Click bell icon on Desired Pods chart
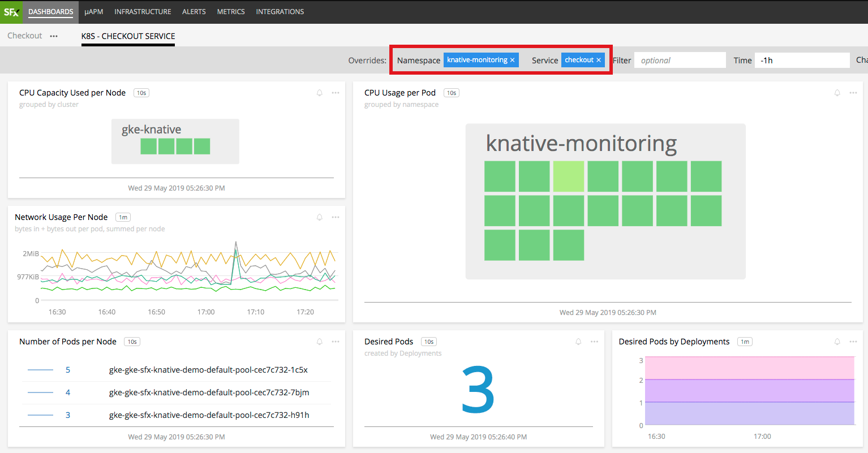The height and width of the screenshot is (453, 868). click(578, 342)
